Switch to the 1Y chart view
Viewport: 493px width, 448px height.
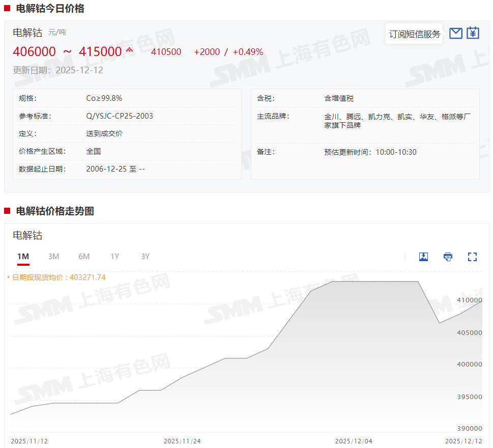pyautogui.click(x=115, y=257)
